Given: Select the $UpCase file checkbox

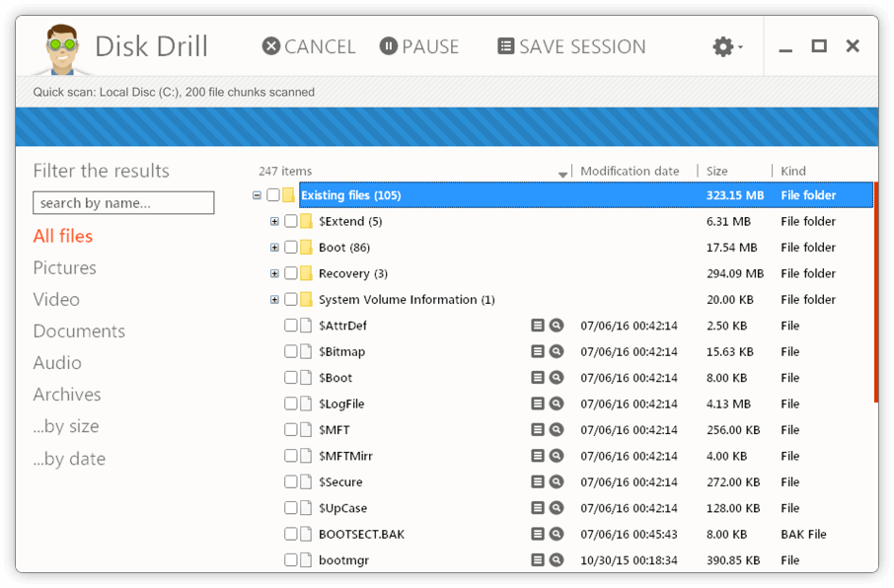Looking at the screenshot, I should [x=291, y=508].
